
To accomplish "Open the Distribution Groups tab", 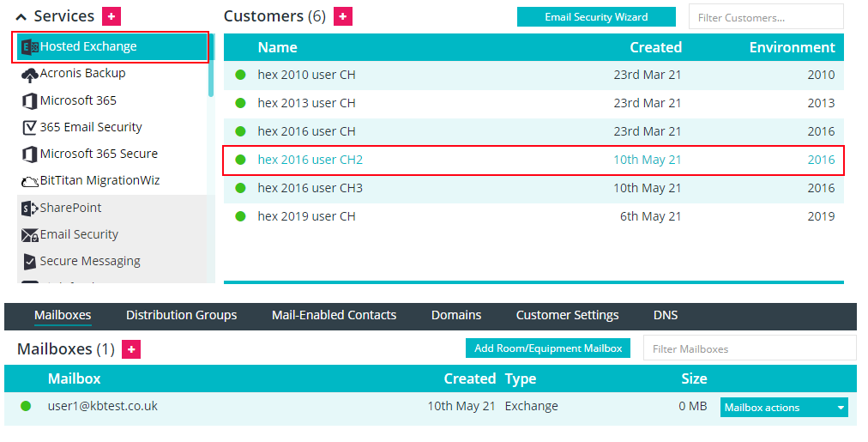I will (182, 315).
